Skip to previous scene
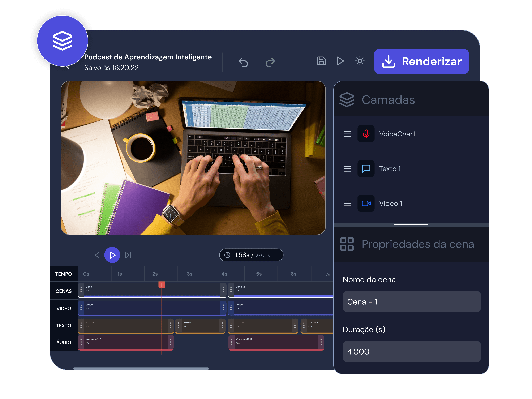532x399 pixels. pyautogui.click(x=96, y=255)
